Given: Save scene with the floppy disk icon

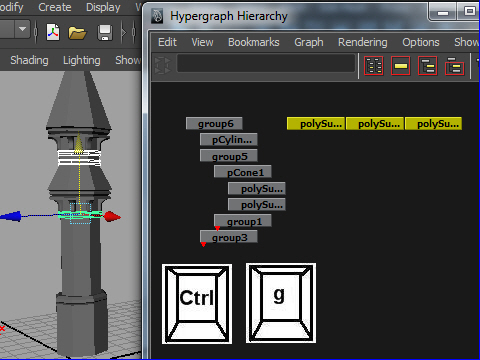Looking at the screenshot, I should coord(105,33).
